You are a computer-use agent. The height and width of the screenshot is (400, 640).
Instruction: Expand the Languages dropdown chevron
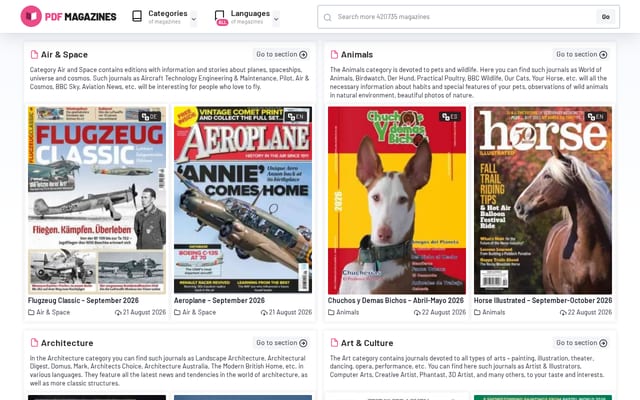point(276,19)
